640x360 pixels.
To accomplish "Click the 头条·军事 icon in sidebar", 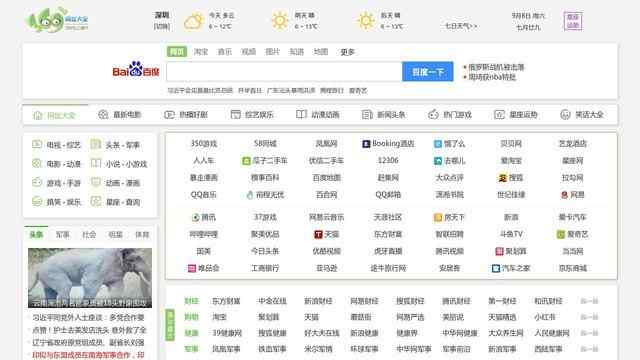I will coord(96,144).
